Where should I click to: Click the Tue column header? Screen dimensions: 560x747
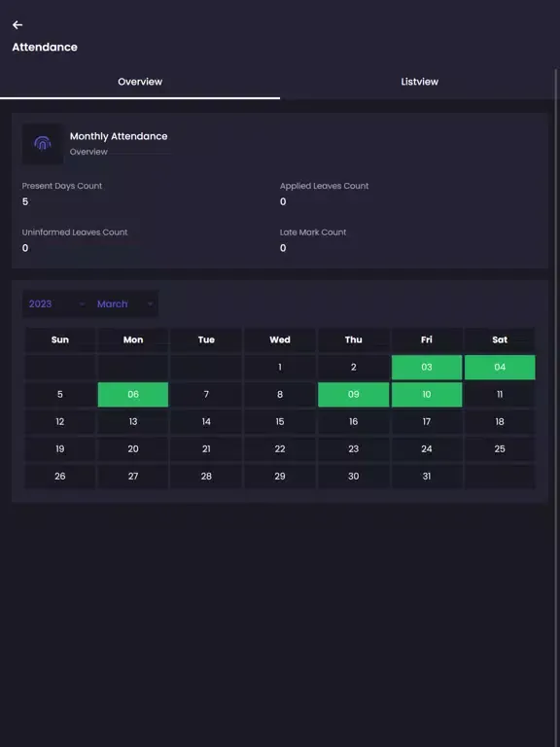click(x=206, y=339)
